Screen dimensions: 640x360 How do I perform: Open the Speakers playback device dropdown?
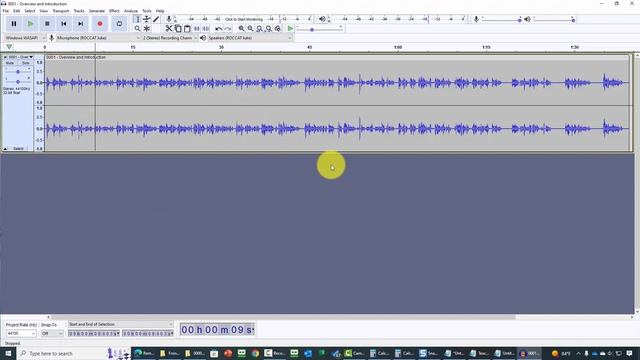[x=250, y=38]
